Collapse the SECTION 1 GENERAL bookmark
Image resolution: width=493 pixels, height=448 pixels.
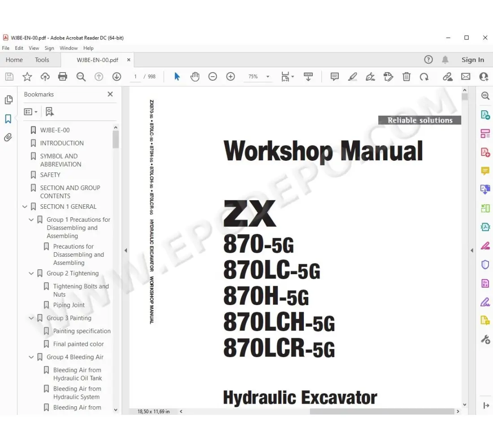(x=25, y=207)
